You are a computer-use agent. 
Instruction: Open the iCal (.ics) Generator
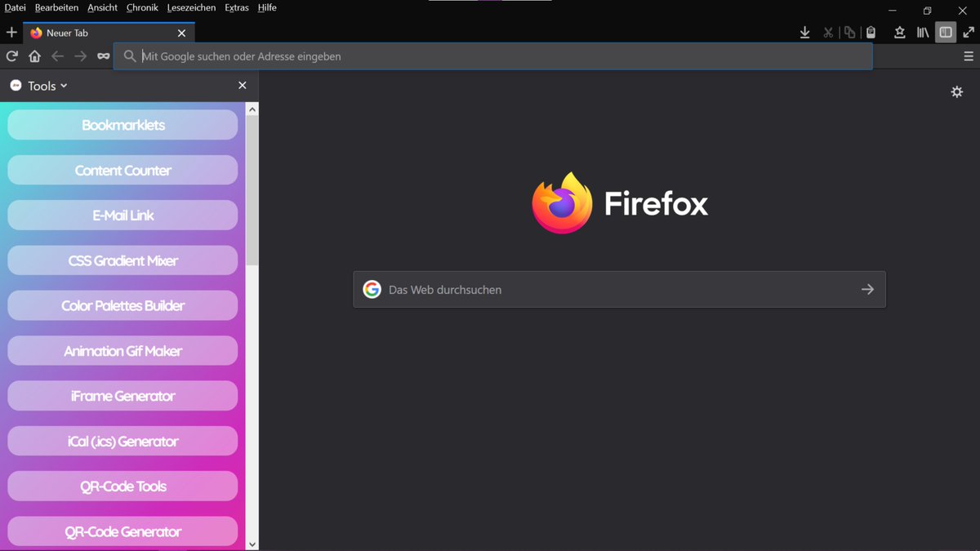click(x=122, y=441)
